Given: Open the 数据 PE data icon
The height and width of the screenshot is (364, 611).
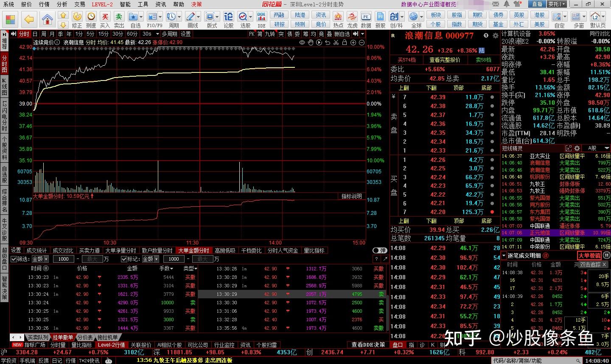Looking at the screenshot, I should pos(366,16).
